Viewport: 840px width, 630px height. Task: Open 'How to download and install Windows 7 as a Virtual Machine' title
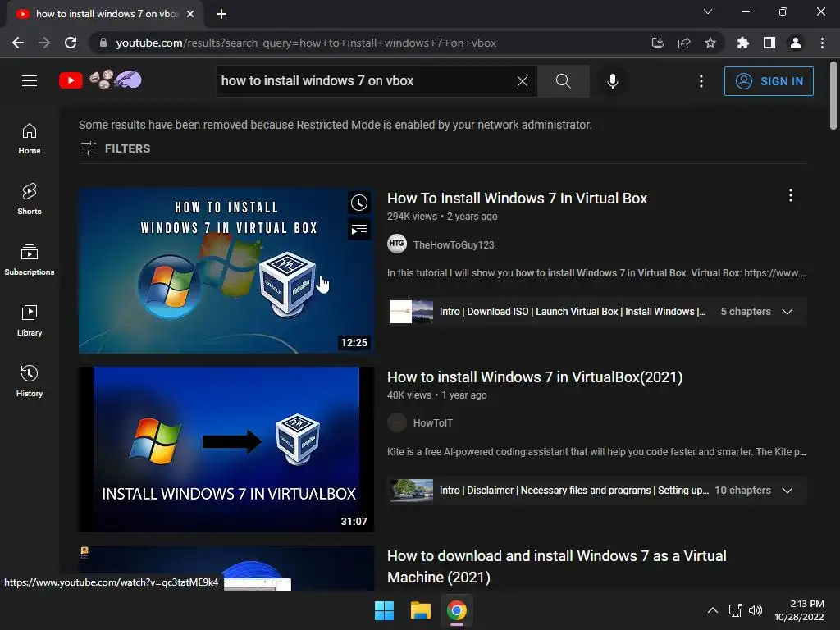coord(557,566)
